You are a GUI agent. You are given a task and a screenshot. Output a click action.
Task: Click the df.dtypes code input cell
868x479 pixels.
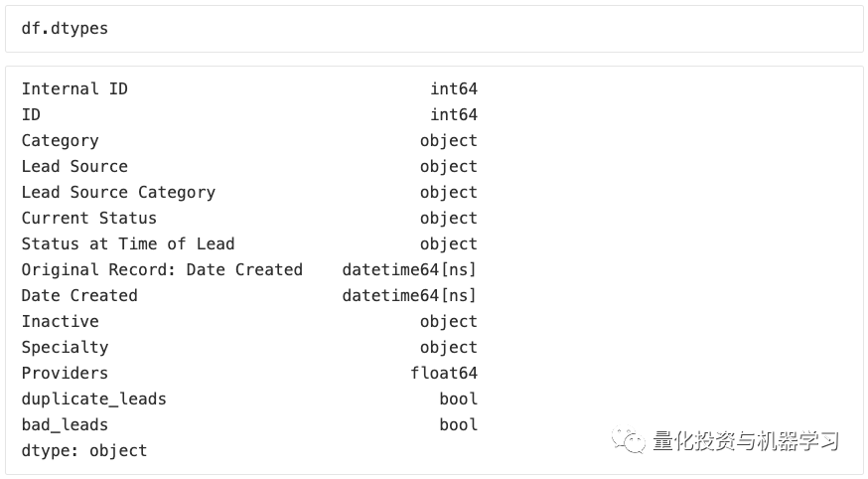(x=434, y=29)
